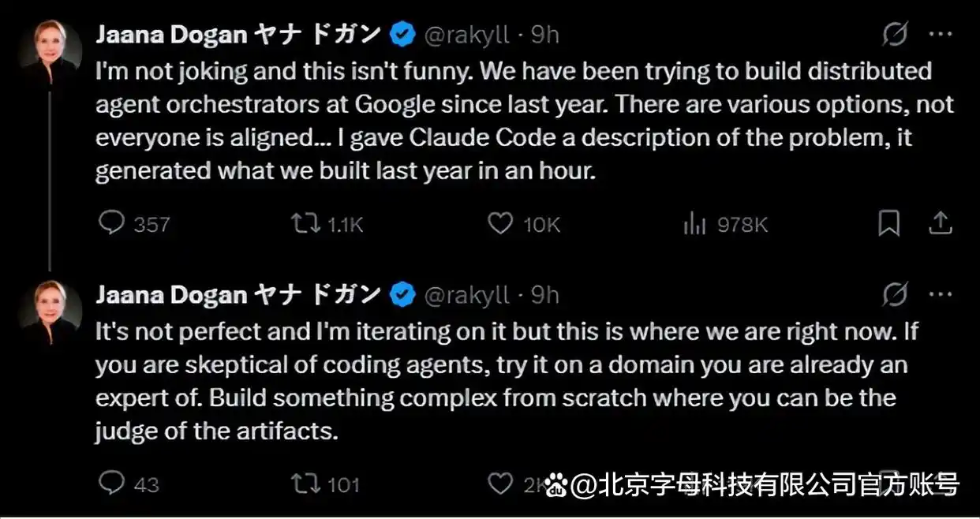Open profile picture on the second tweet

click(x=50, y=311)
